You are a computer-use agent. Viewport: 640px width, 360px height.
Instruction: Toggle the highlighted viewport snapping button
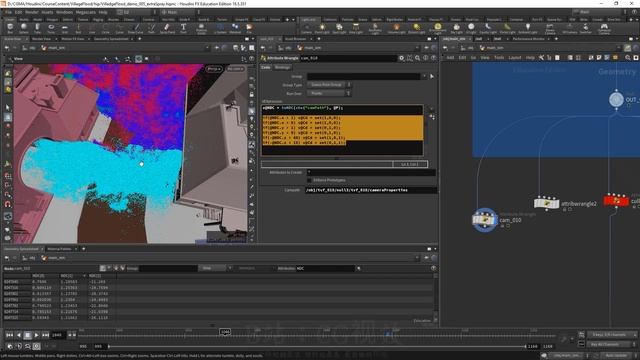point(139,59)
